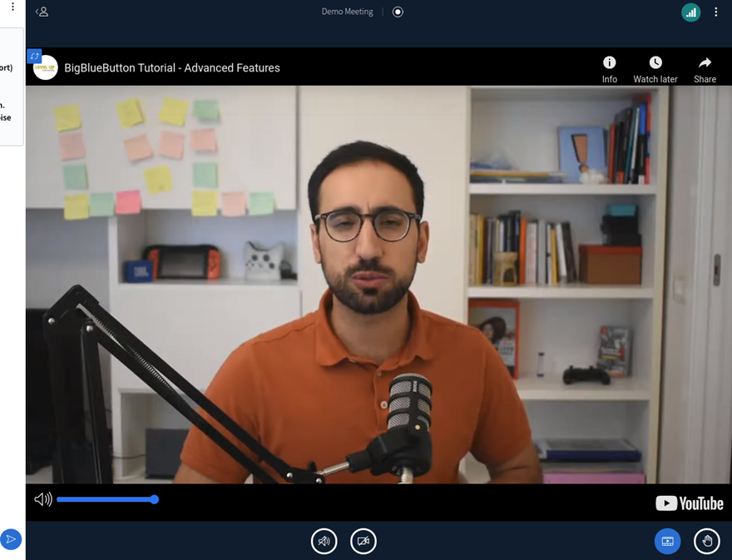Raise your hand using the hand icon
732x560 pixels.
tap(707, 541)
